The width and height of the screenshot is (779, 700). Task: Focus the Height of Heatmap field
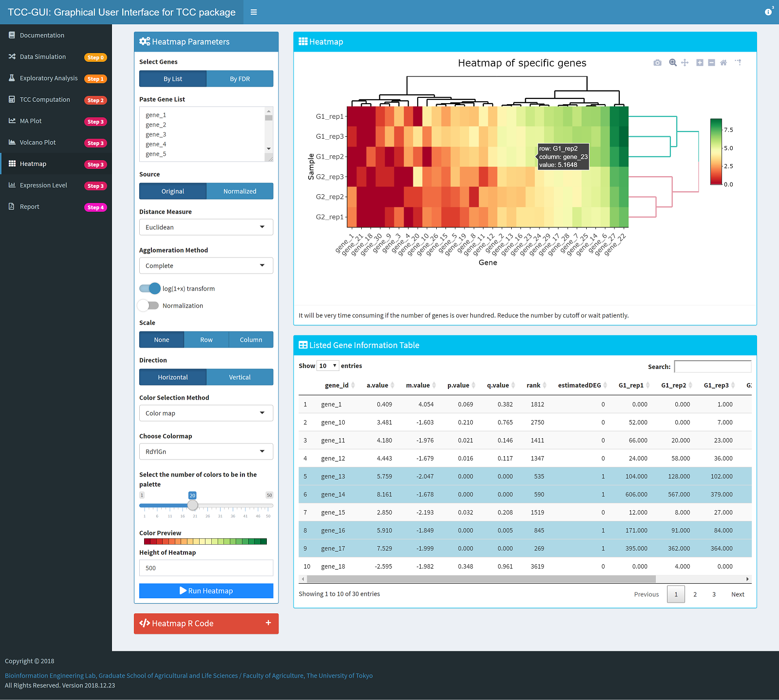click(x=206, y=568)
